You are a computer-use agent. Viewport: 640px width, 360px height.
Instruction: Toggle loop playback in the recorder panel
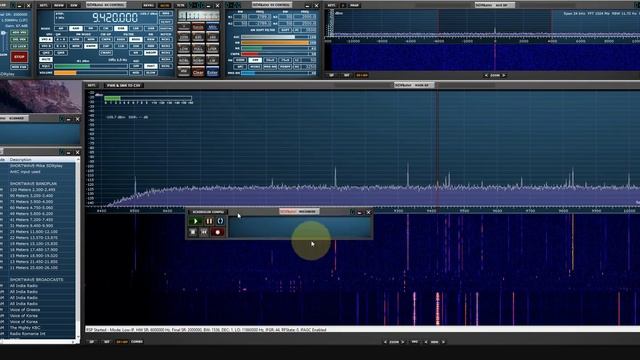click(220, 221)
